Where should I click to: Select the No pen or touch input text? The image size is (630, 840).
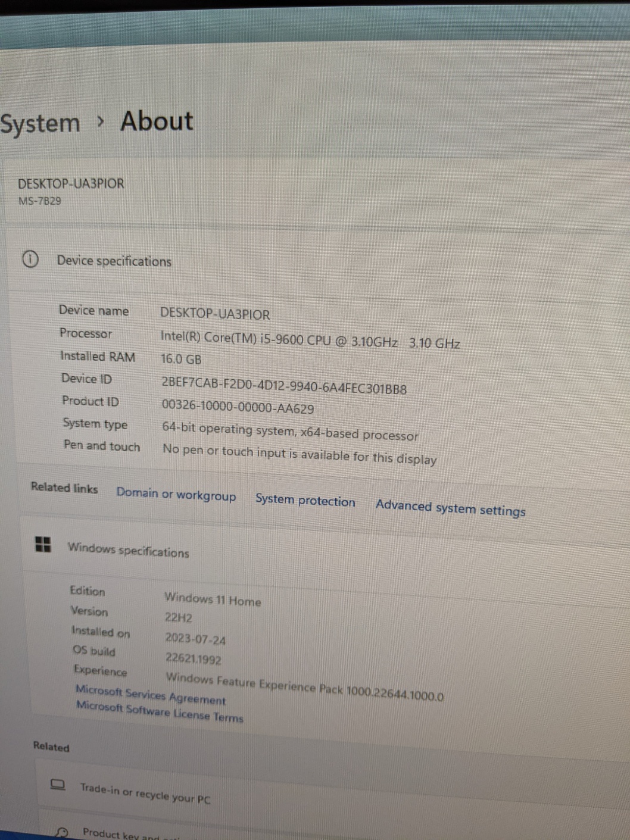[300, 454]
